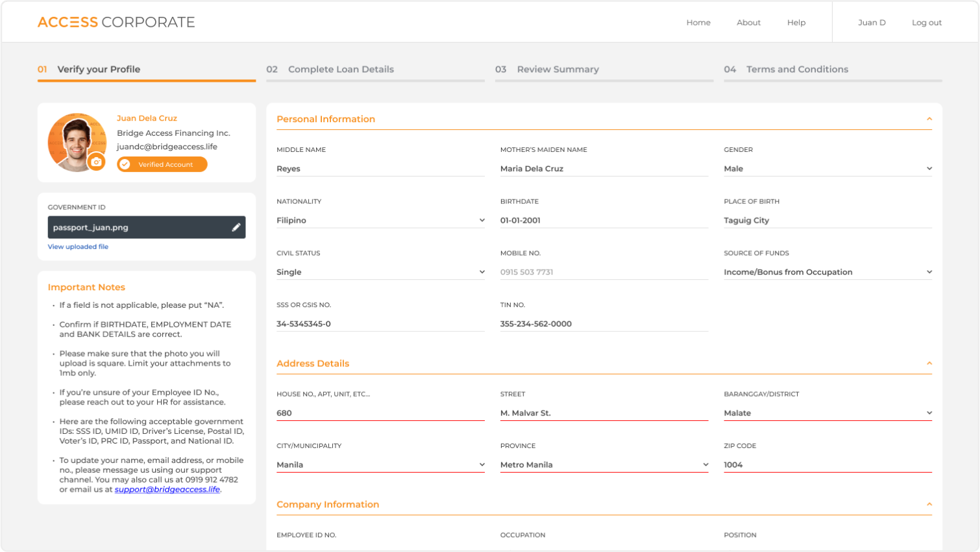Screen dimensions: 980x552
Task: Collapse the Address Details section
Action: (x=929, y=364)
